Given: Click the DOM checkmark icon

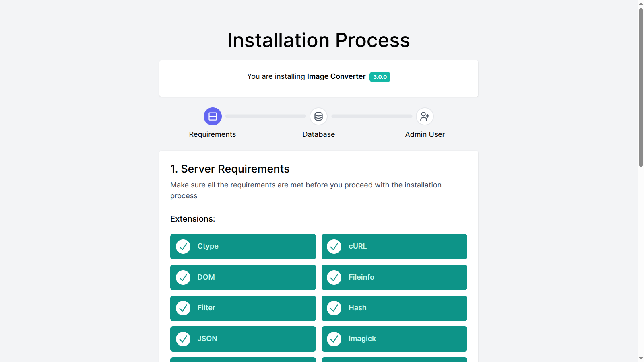Looking at the screenshot, I should coord(183,277).
